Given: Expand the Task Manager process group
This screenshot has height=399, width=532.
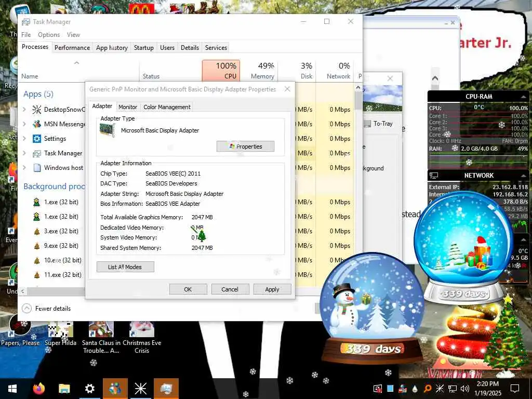Looking at the screenshot, I should pos(24,153).
